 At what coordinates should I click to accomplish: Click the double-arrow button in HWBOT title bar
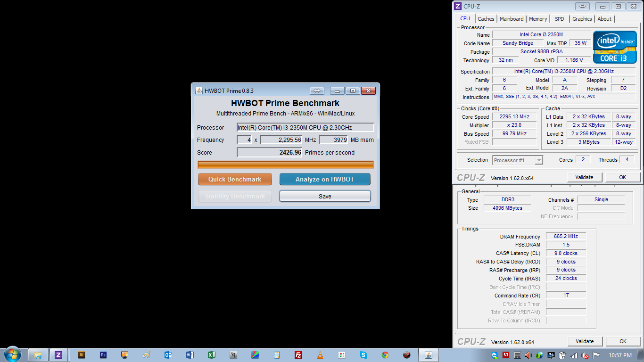[317, 90]
